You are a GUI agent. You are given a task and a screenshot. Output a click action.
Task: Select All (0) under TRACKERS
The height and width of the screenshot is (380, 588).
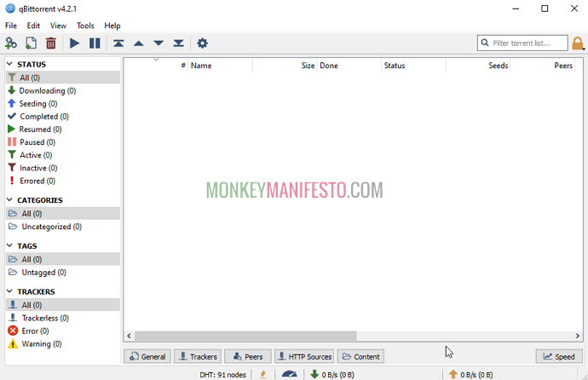coord(63,305)
